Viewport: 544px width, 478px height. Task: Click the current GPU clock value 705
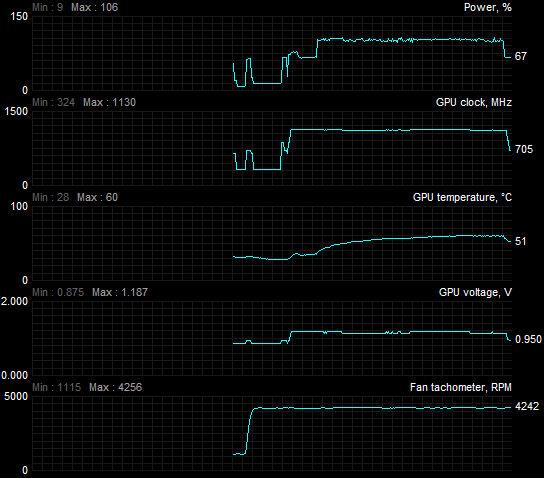[x=524, y=149]
